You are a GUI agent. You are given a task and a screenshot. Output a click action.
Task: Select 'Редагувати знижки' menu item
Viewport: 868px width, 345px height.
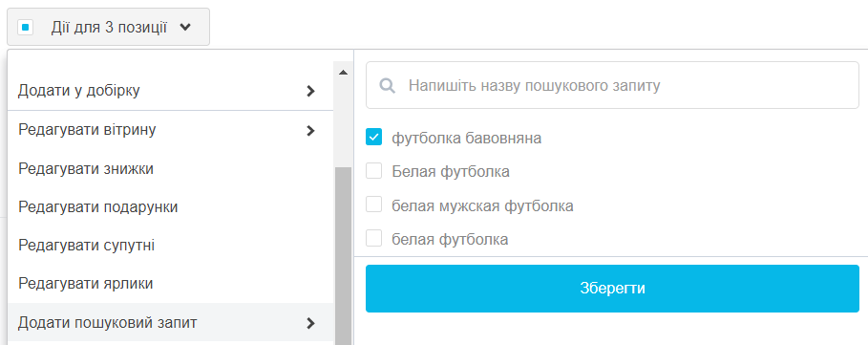tap(171, 169)
